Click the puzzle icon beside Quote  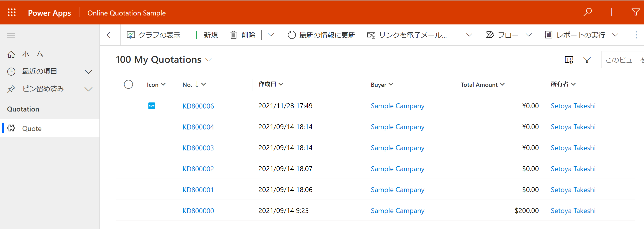11,128
